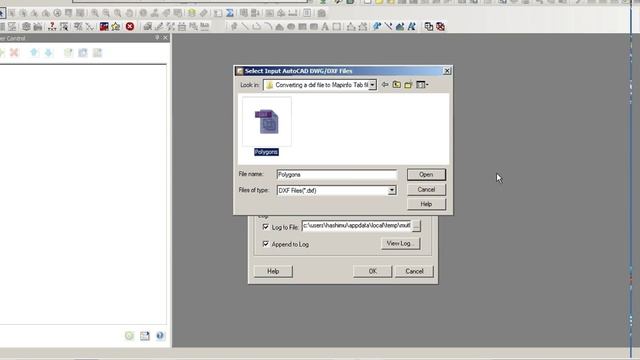
Task: Close the Select Input AutoCAD dialog
Action: [x=447, y=71]
